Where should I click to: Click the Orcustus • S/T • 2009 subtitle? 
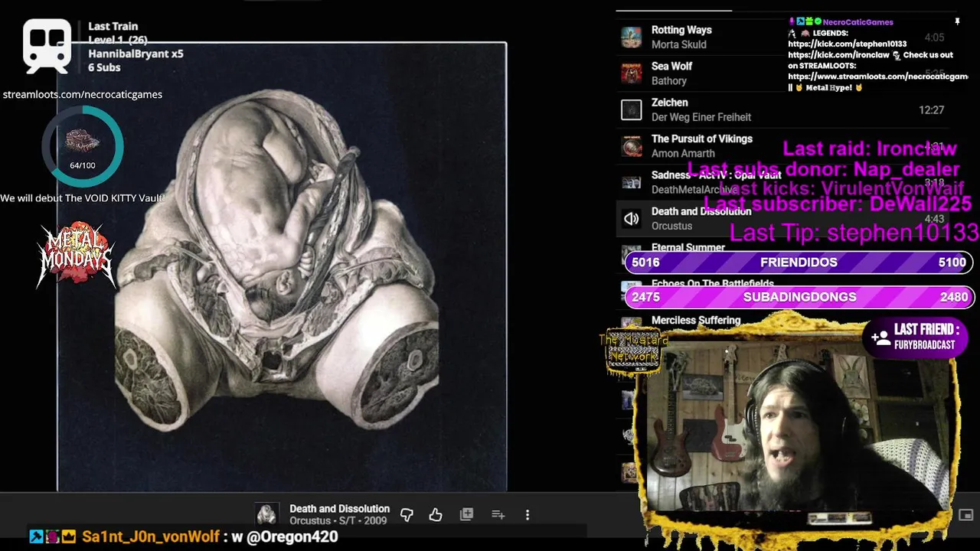tap(338, 521)
